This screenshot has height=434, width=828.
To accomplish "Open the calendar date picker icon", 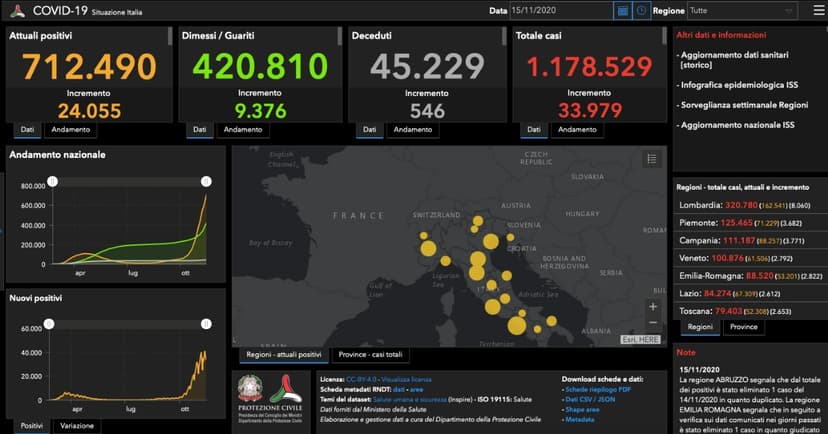I will (x=622, y=10).
